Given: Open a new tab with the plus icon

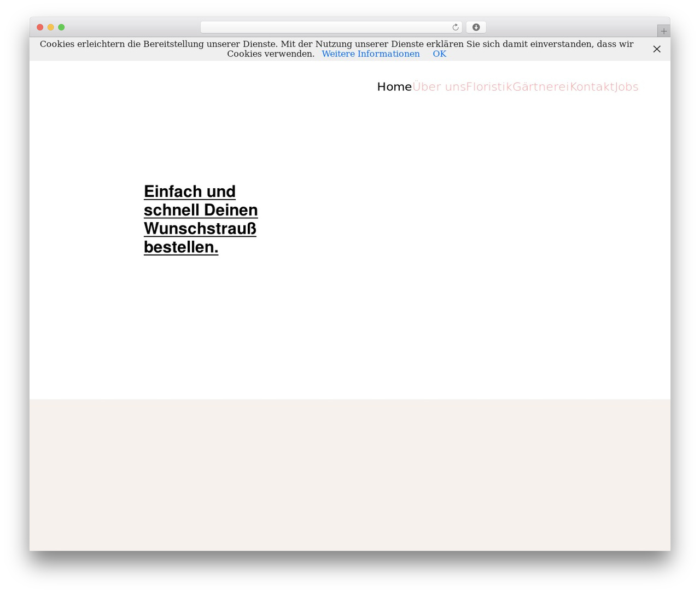Looking at the screenshot, I should click(663, 31).
